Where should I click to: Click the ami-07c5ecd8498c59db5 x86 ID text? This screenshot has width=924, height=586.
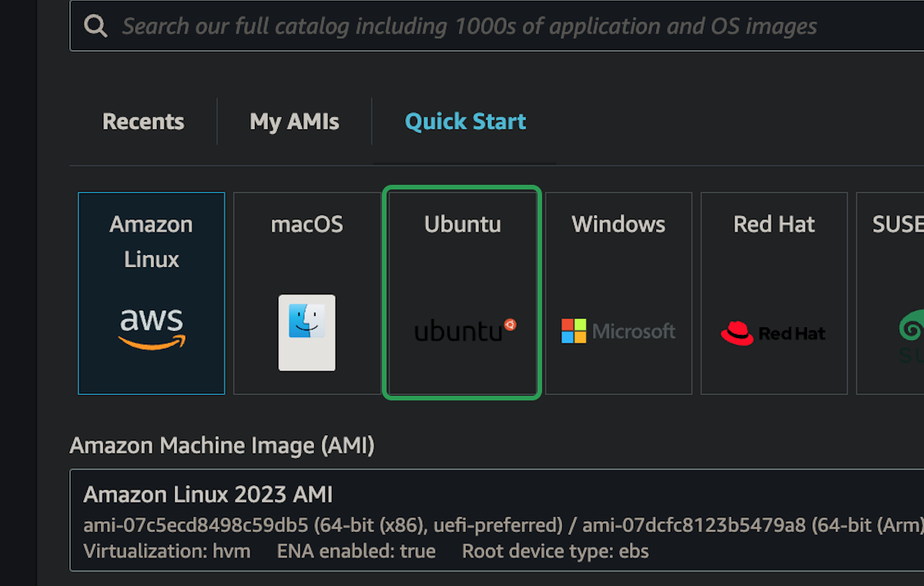coord(196,526)
